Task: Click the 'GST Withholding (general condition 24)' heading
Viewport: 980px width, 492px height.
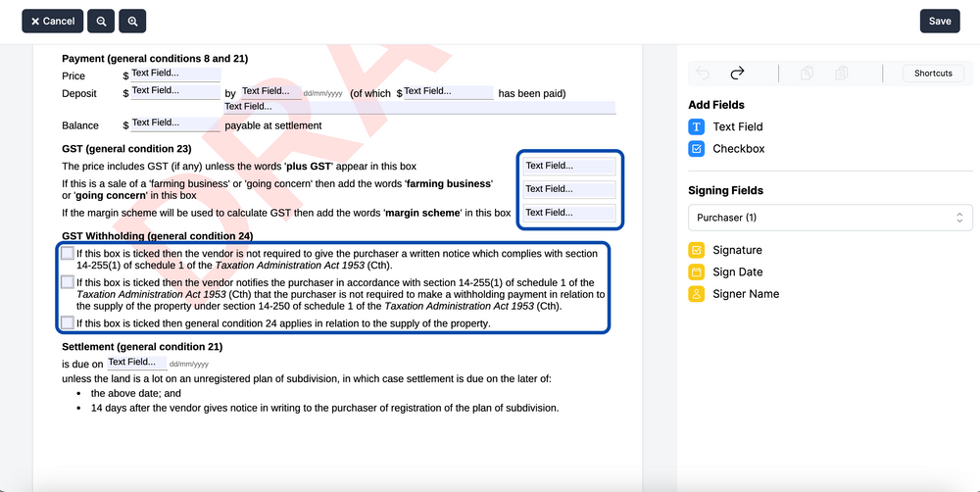Action: pyautogui.click(x=158, y=235)
